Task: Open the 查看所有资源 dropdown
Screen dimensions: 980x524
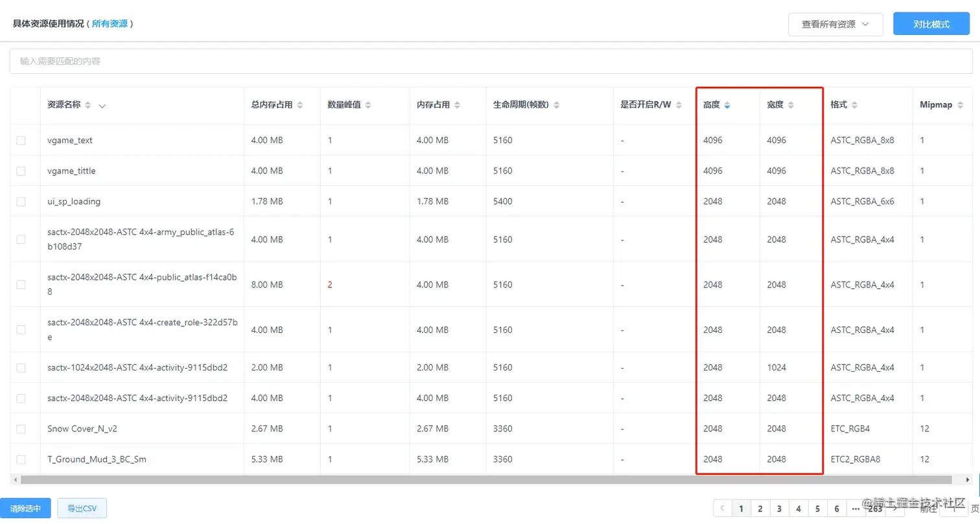Action: [x=834, y=24]
